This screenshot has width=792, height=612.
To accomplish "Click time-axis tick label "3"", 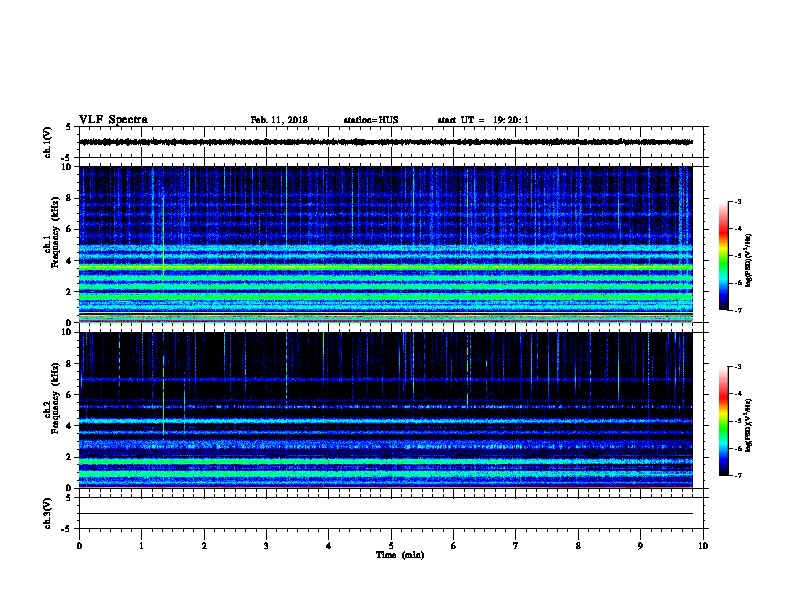I will click(266, 545).
